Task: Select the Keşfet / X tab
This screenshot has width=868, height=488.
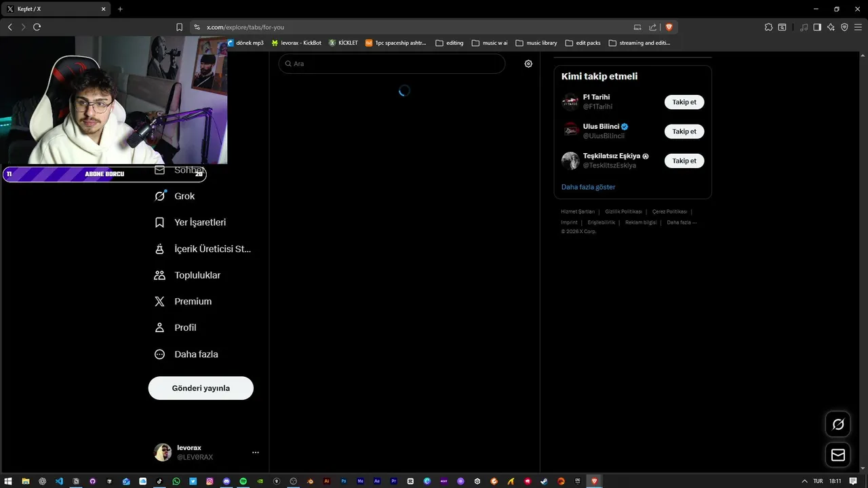Action: pos(56,9)
